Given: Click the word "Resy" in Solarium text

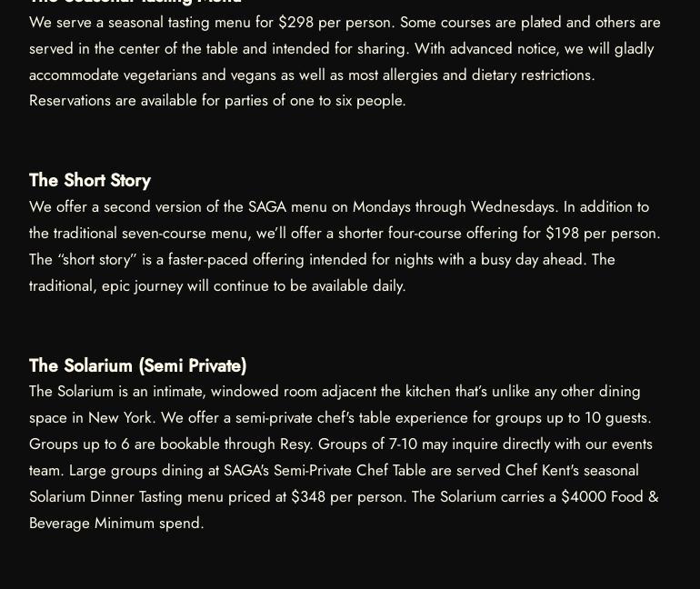Looking at the screenshot, I should pos(295,444).
